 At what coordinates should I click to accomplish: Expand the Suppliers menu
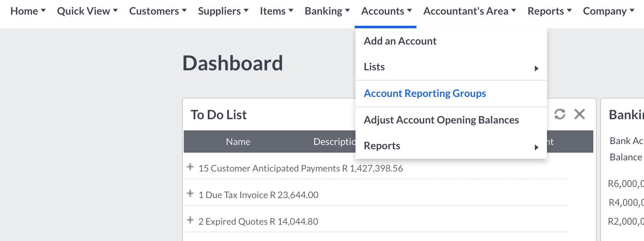click(223, 11)
